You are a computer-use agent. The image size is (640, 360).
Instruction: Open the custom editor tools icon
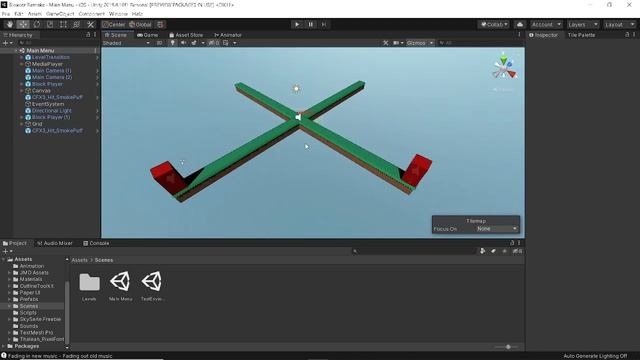(91, 24)
